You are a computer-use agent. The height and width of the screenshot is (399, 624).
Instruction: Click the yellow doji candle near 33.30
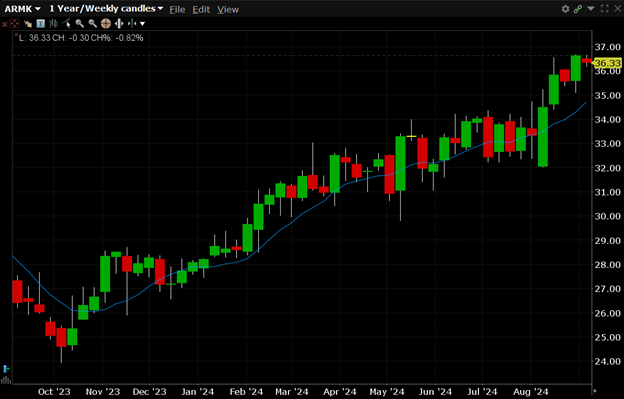[x=411, y=136]
